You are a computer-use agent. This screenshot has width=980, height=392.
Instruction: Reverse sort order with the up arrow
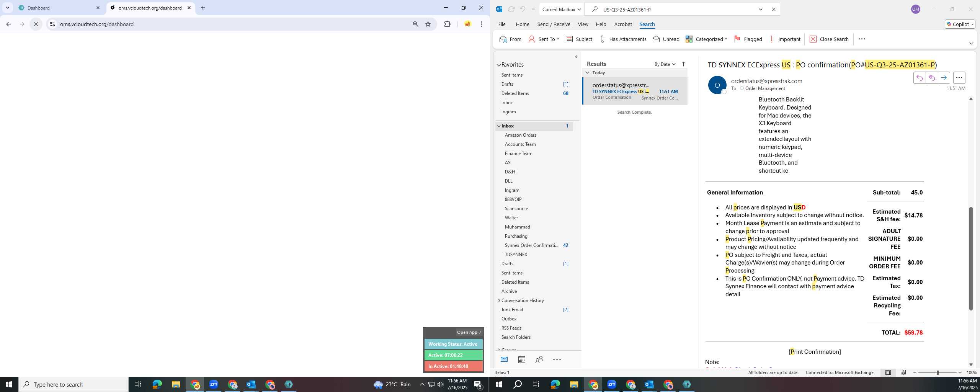(x=683, y=64)
